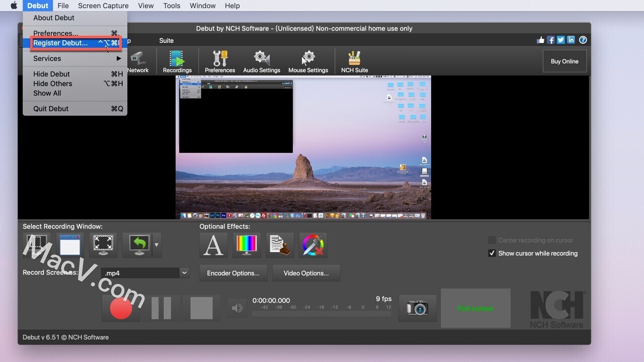This screenshot has width=644, height=362.
Task: Toggle the speaker volume icon
Action: point(236,308)
